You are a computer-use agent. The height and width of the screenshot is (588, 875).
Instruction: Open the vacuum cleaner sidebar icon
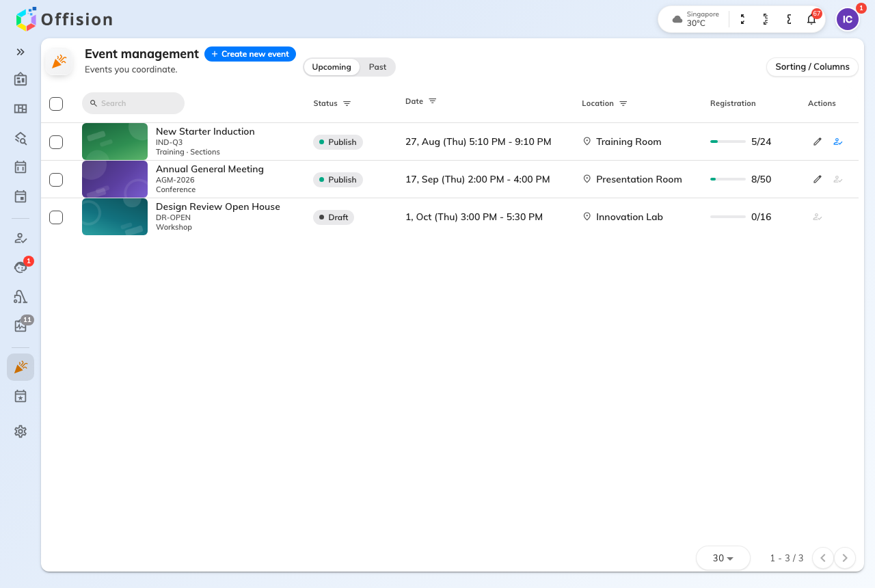21,297
